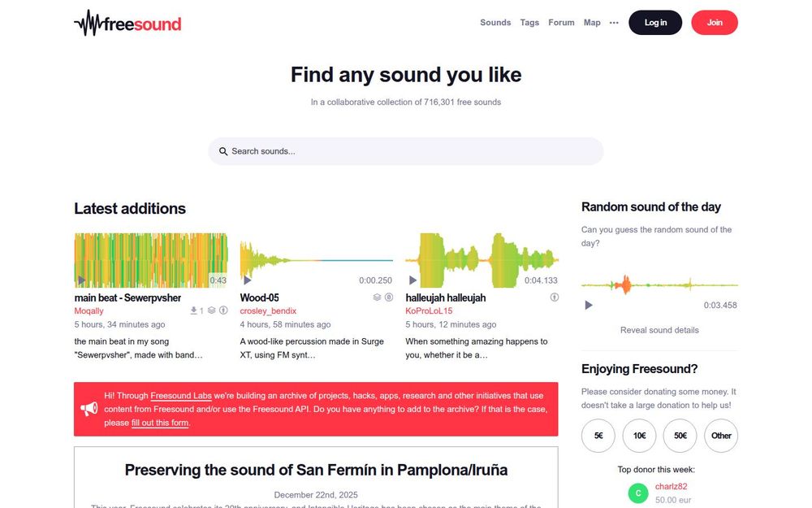
Task: Click halleujah halleujah waveform
Action: [x=482, y=260]
